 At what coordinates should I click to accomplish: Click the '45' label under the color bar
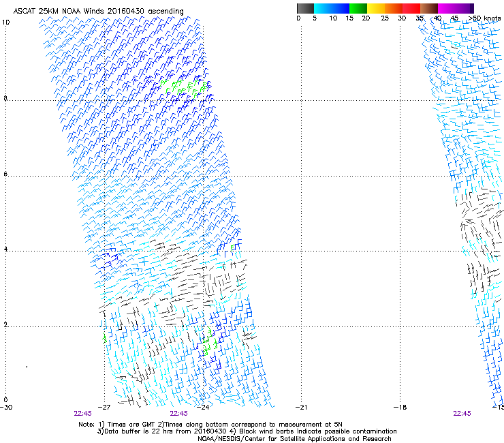point(454,18)
